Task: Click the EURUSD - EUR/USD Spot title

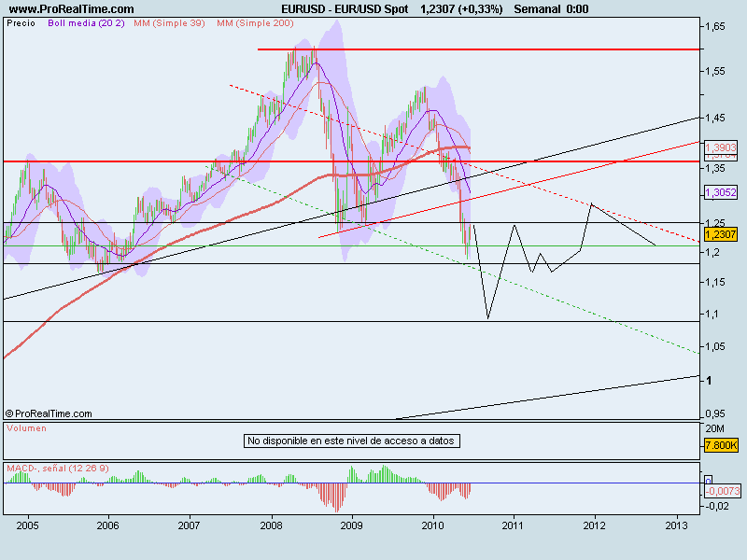Action: [x=345, y=9]
